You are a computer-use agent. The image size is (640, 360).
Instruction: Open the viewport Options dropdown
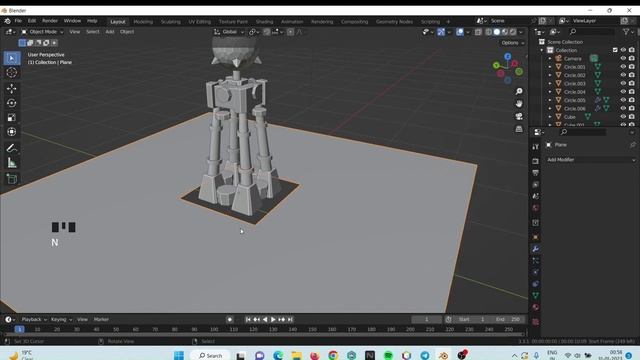point(513,43)
